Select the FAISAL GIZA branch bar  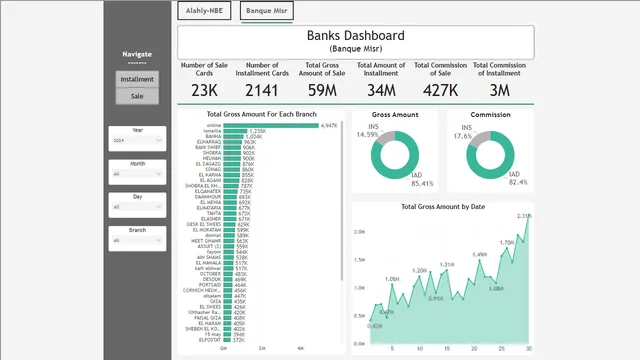[x=227, y=318]
